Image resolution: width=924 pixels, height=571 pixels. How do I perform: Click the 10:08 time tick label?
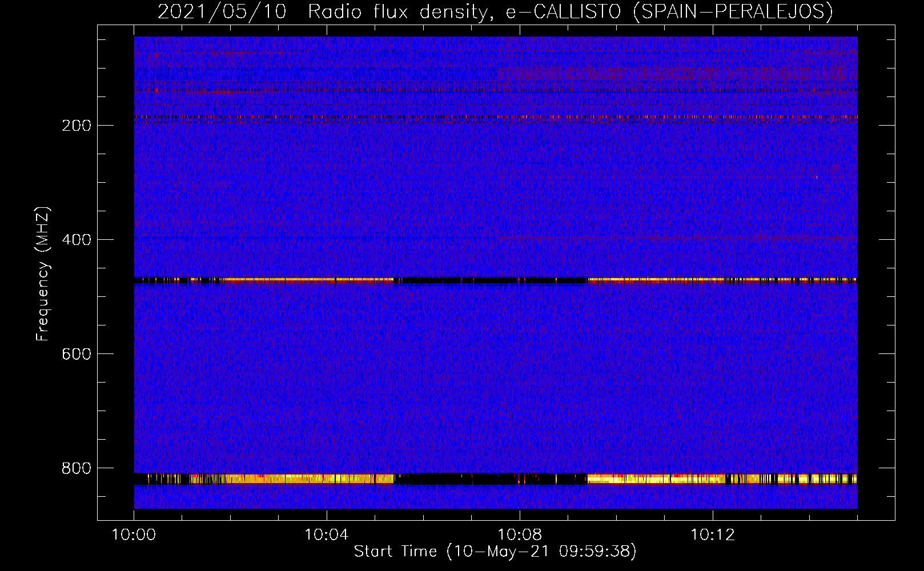(520, 534)
